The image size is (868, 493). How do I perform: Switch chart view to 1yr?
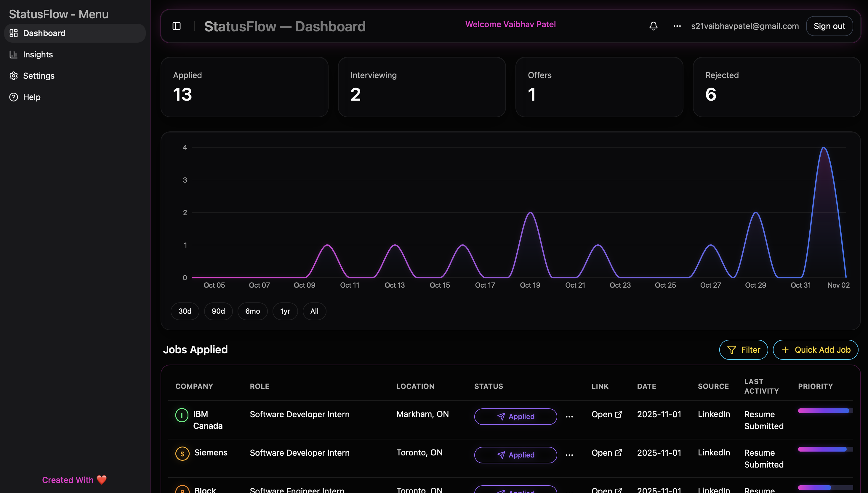point(285,311)
